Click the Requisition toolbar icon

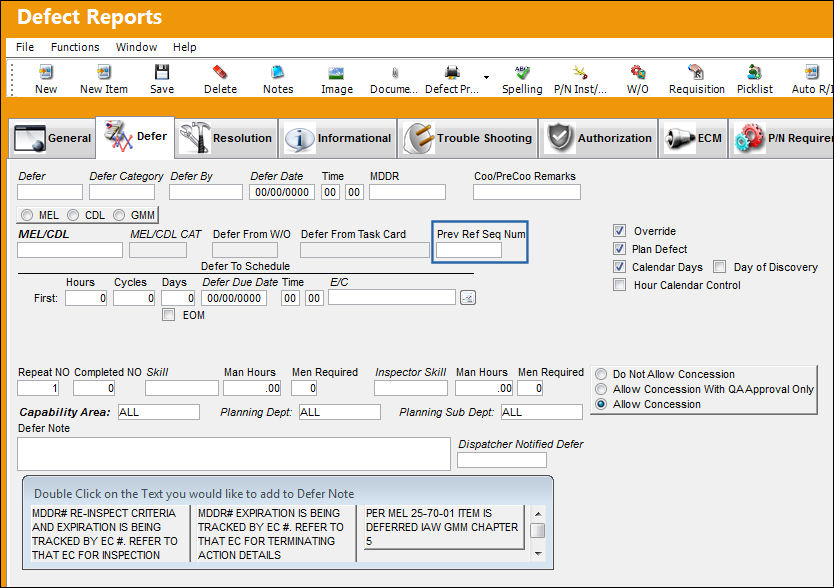696,72
